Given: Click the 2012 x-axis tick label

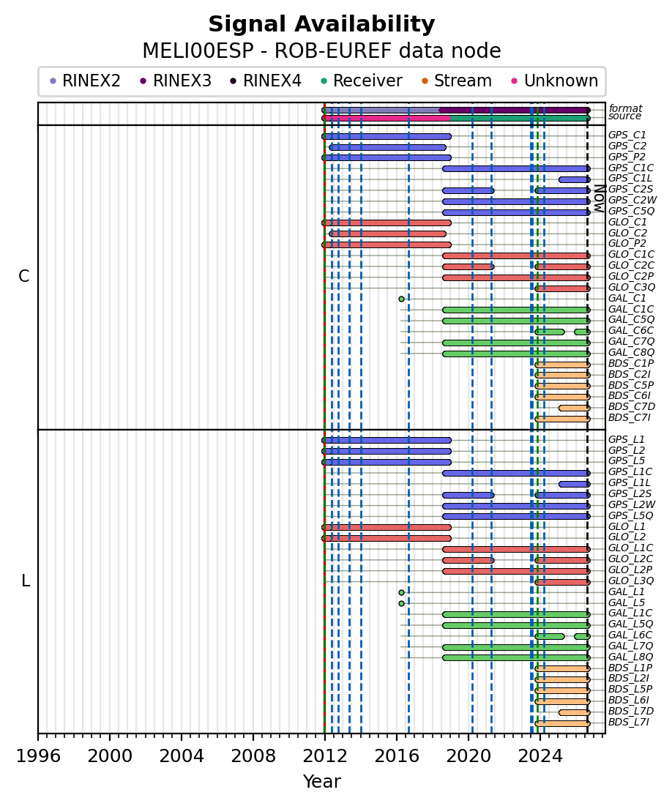Looking at the screenshot, I should 325,756.
